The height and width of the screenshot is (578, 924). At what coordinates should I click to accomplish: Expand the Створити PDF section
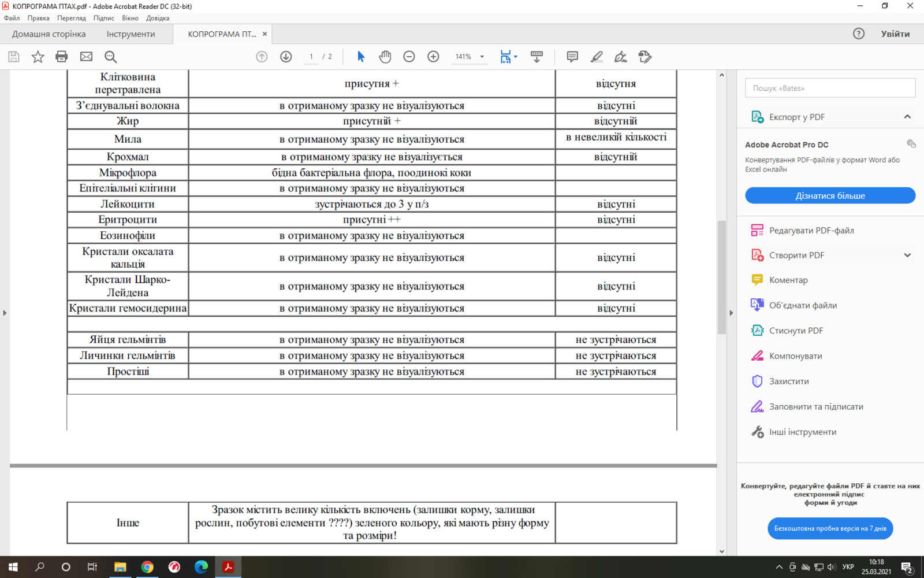coord(907,255)
